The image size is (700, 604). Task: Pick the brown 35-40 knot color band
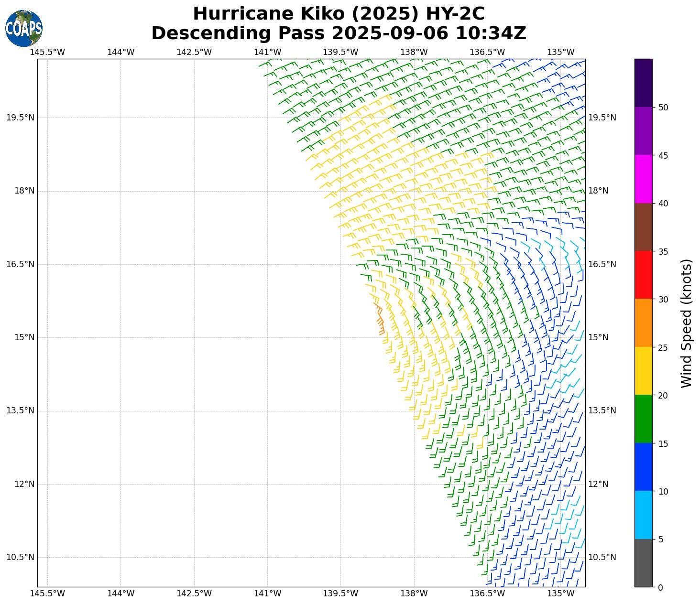click(643, 227)
